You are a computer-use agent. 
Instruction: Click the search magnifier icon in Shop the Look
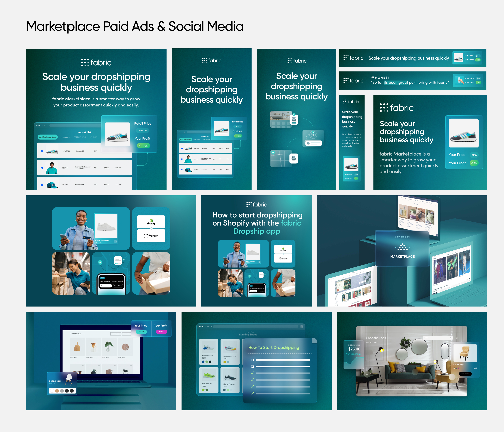[x=450, y=338]
